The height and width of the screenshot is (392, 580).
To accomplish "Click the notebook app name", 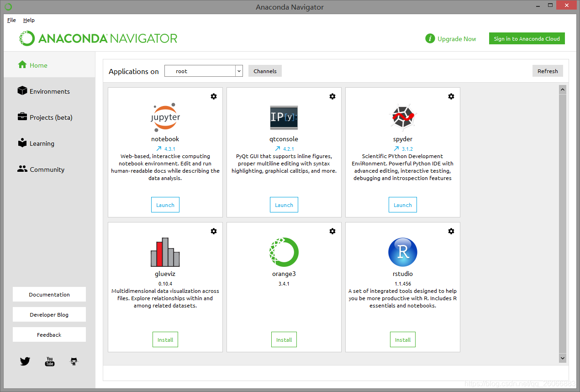I will click(165, 139).
